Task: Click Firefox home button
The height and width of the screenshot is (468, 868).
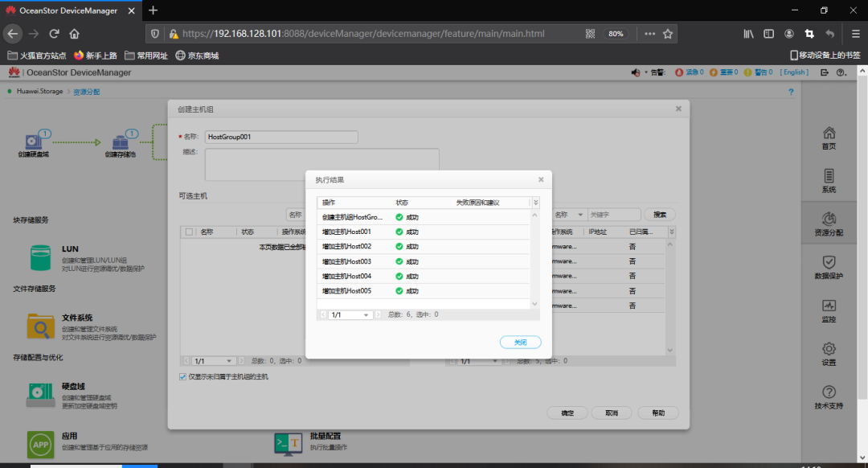Action: point(74,34)
